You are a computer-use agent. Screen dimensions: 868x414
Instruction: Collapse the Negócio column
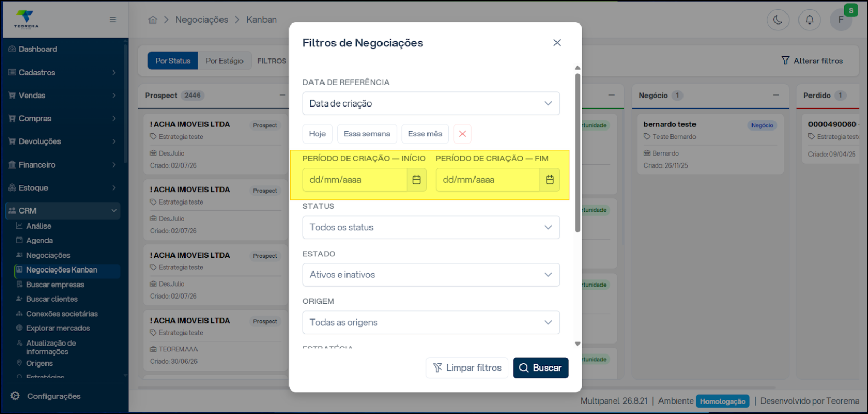coord(776,95)
